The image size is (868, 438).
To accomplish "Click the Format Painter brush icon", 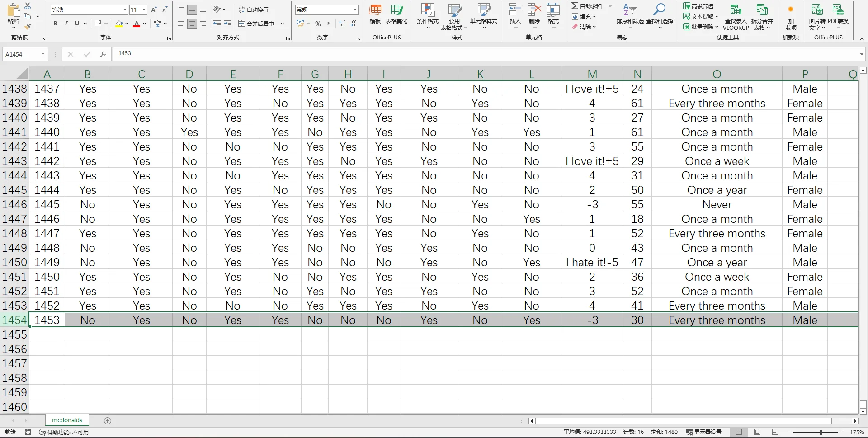I will click(x=28, y=26).
